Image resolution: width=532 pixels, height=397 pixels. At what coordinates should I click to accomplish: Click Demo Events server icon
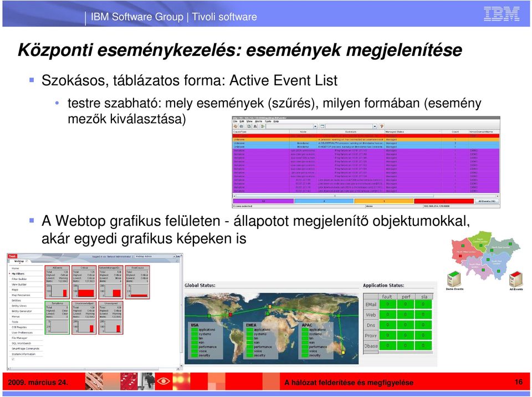coord(454,279)
